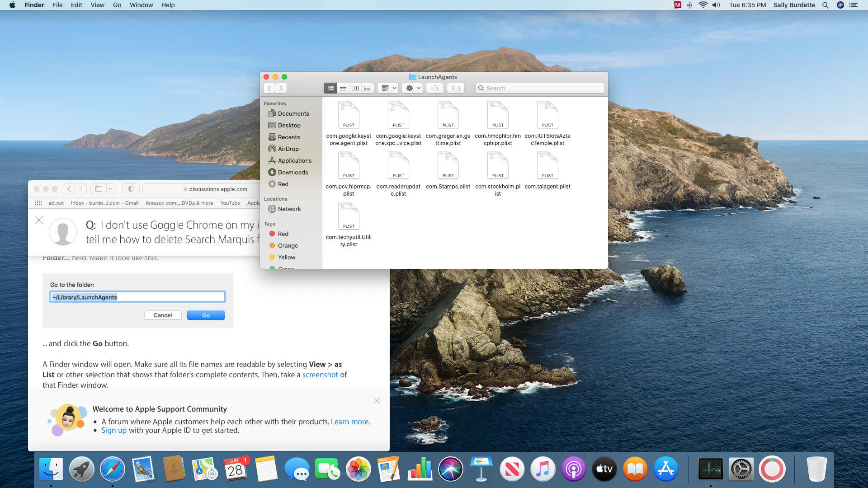Switch Finder to list view

click(343, 88)
